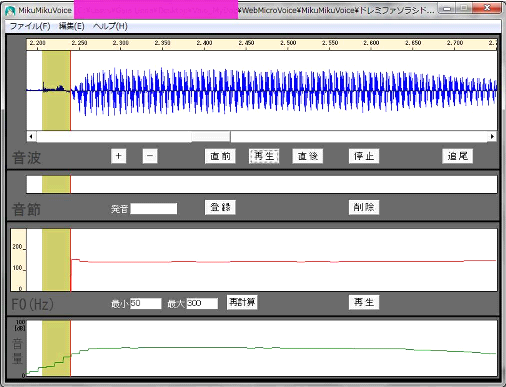The width and height of the screenshot is (506, 387).
Task: Click the MikuMikuVoice app icon in title bar
Action: [10, 10]
